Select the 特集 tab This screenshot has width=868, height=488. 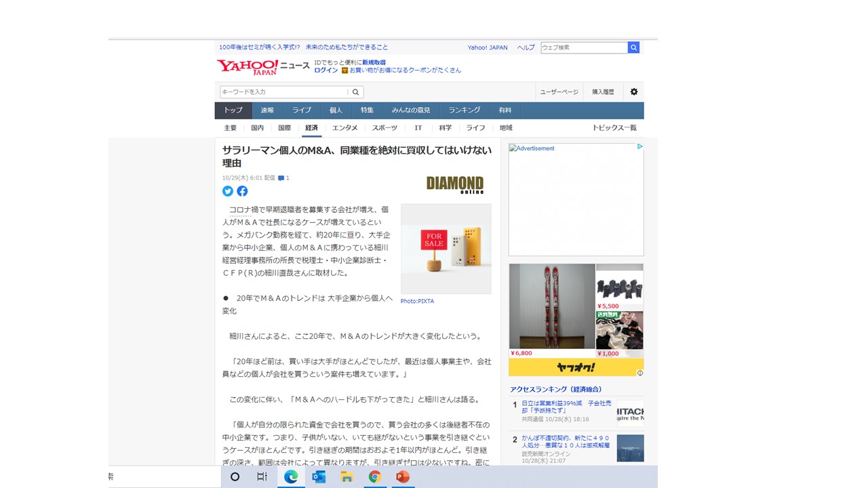(x=367, y=110)
